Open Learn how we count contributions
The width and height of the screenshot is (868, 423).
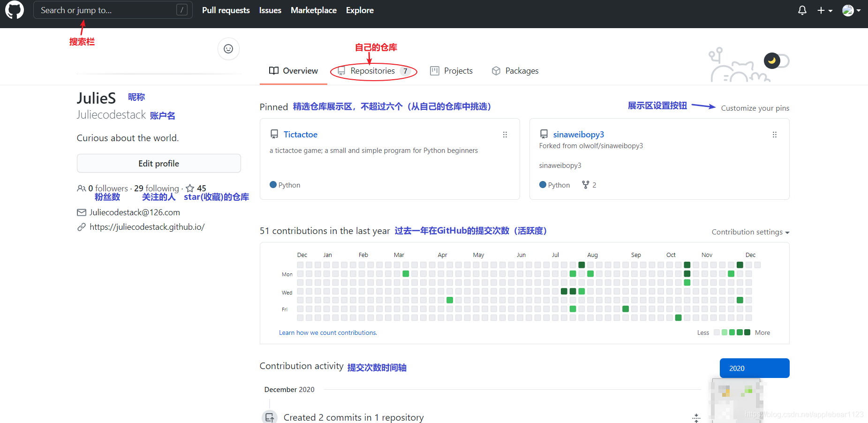(x=328, y=332)
